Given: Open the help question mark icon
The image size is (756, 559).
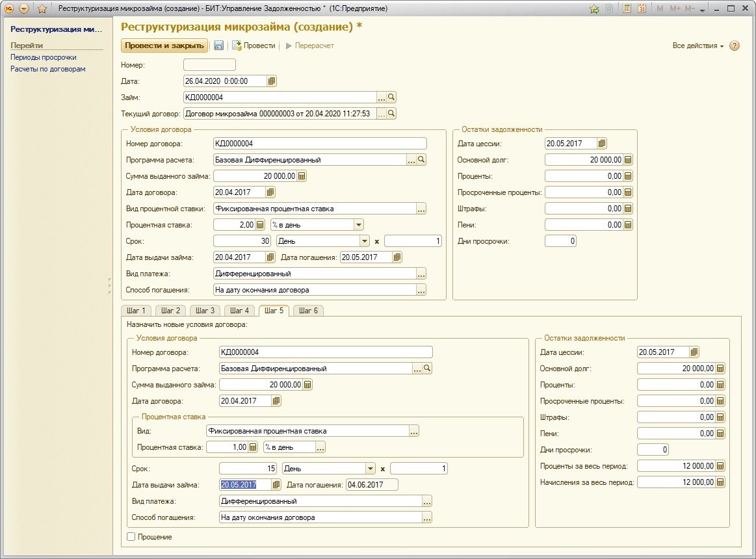Looking at the screenshot, I should (x=735, y=45).
